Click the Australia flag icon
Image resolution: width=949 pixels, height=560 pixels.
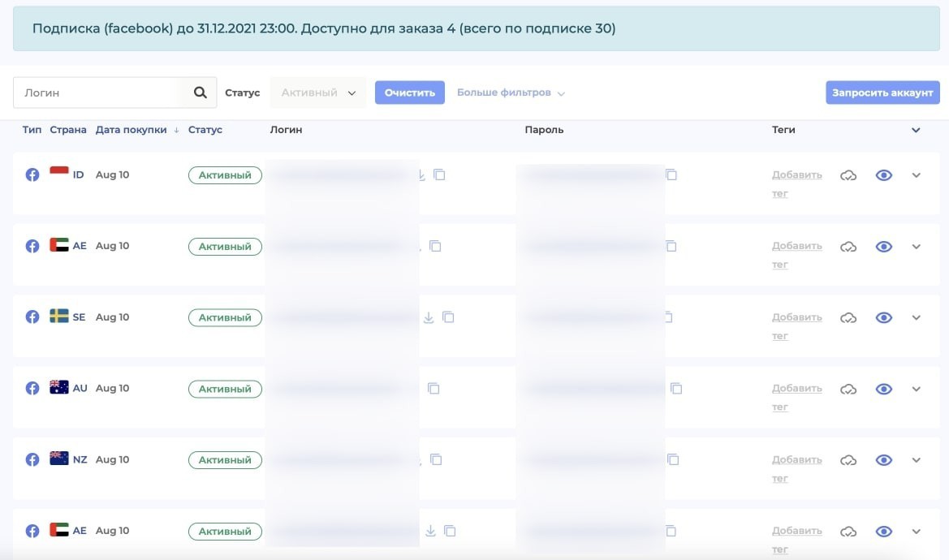coord(58,386)
